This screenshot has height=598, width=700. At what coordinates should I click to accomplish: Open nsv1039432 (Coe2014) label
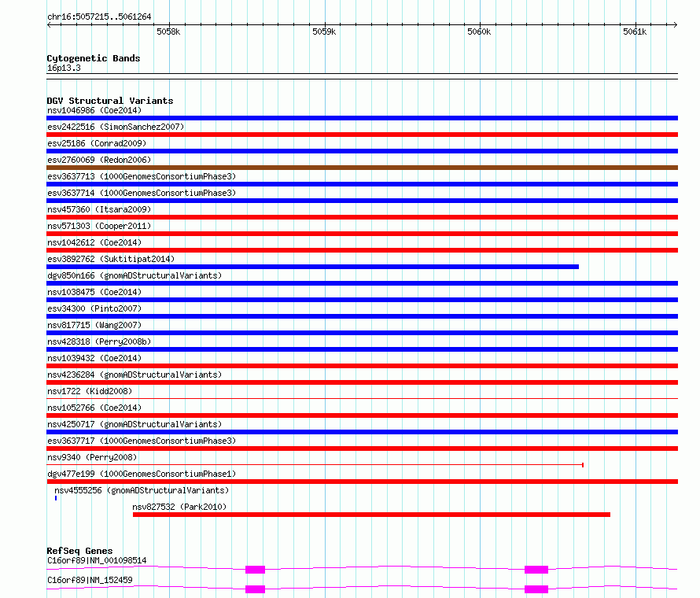(94, 358)
